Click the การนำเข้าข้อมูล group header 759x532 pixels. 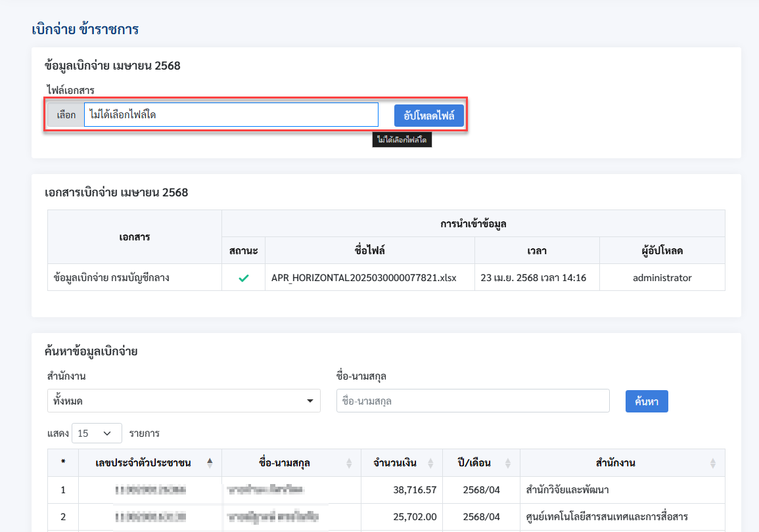pyautogui.click(x=473, y=223)
